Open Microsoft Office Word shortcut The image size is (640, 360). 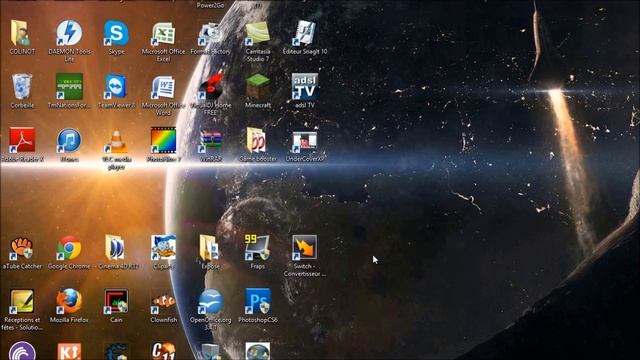pos(163,87)
